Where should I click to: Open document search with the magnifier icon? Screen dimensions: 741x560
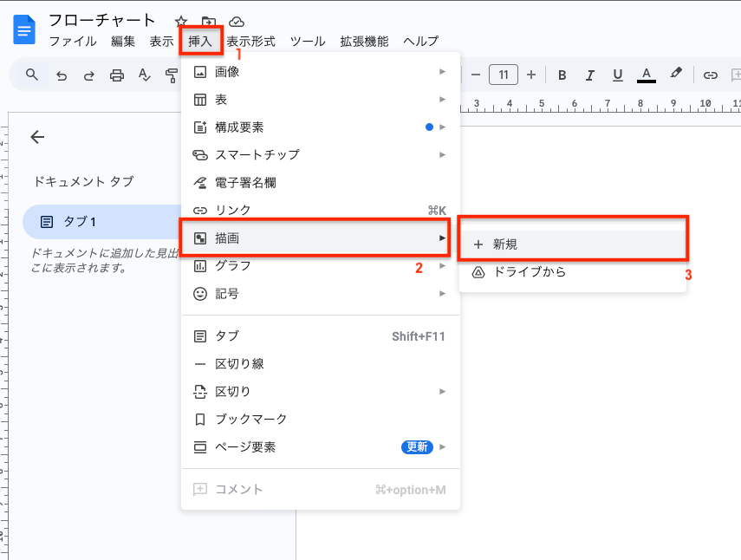[x=31, y=75]
